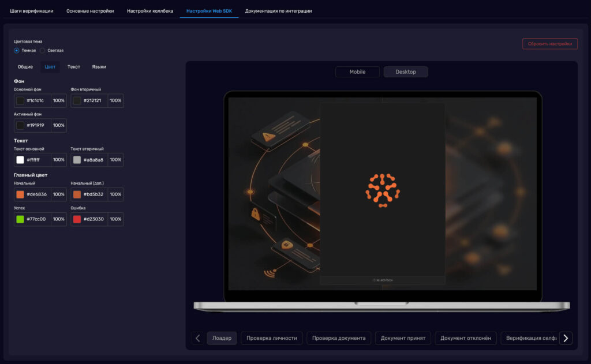Show the Проверка документа preview screen

339,338
